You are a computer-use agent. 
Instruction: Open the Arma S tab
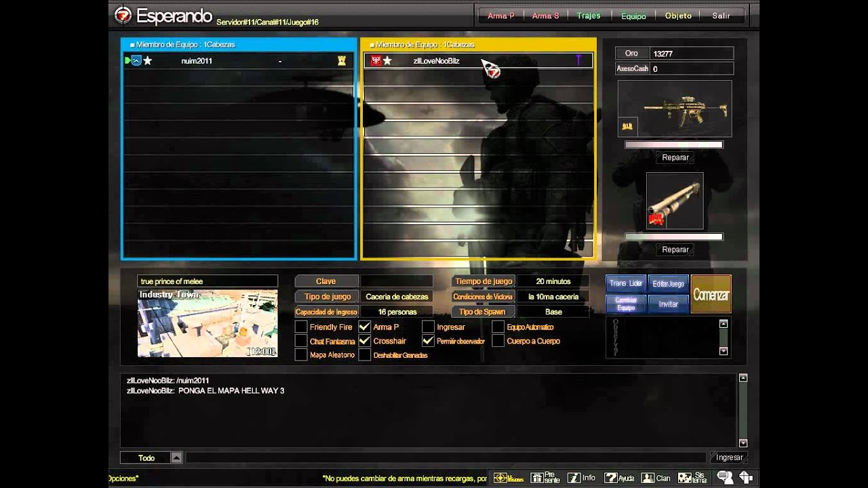click(x=545, y=16)
